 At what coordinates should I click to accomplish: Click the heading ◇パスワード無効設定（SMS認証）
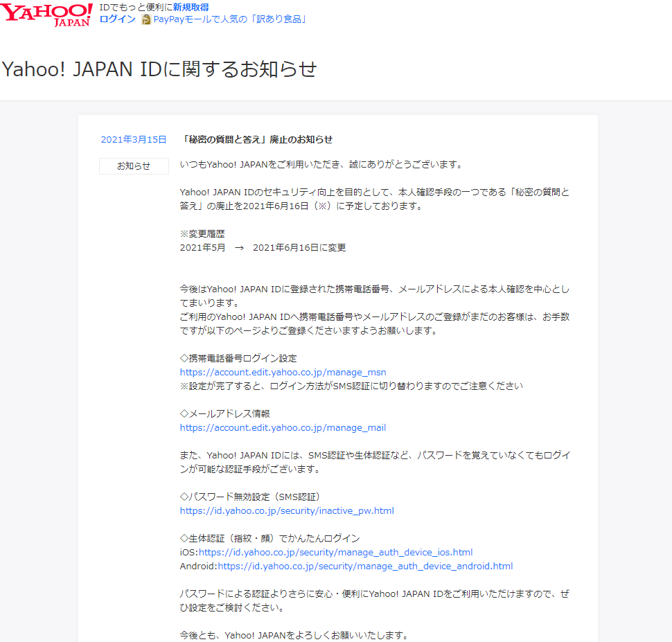click(250, 497)
